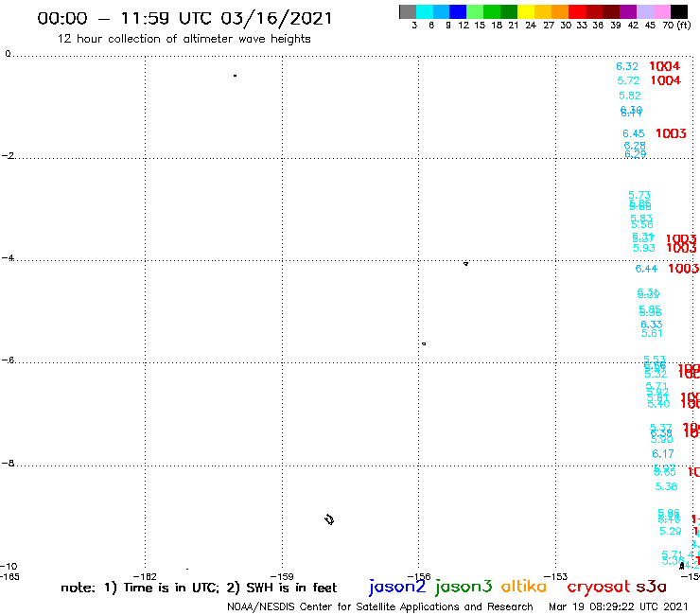Click the lavender swatch in the color scale
The width and height of the screenshot is (700, 615).
(x=644, y=11)
